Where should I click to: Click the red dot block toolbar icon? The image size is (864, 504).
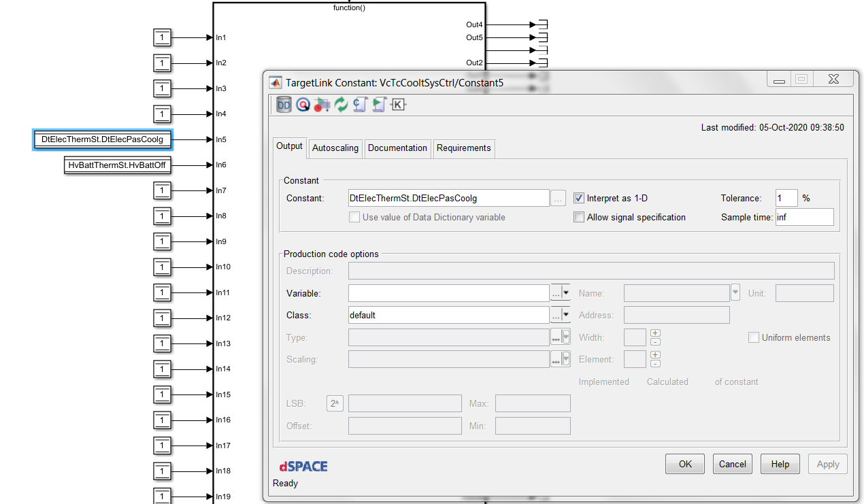322,104
